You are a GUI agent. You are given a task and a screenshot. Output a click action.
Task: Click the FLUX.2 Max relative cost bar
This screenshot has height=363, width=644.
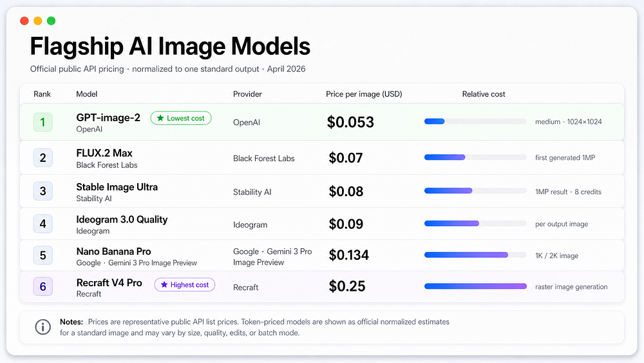[475, 157]
